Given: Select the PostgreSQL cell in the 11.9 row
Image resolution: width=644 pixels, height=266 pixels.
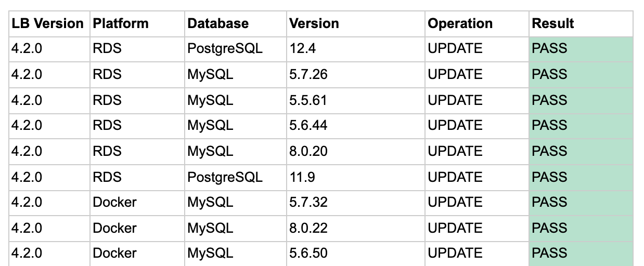Looking at the screenshot, I should click(x=236, y=177).
